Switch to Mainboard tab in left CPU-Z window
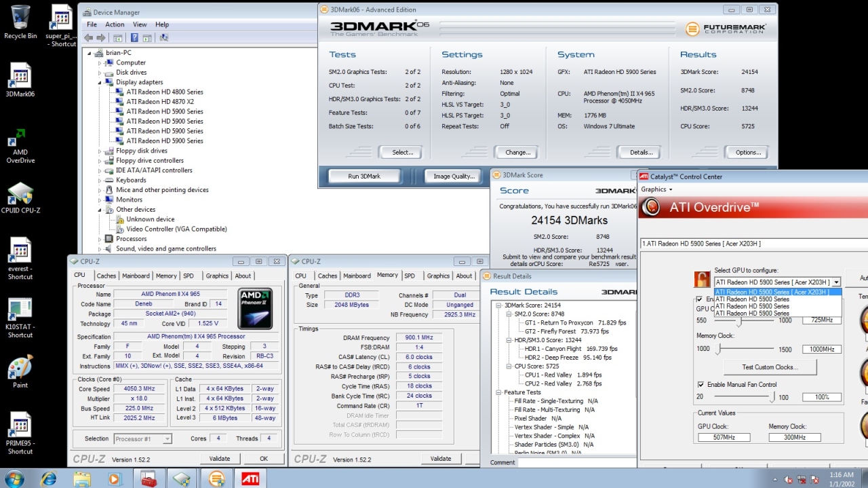The width and height of the screenshot is (868, 488). click(x=136, y=276)
